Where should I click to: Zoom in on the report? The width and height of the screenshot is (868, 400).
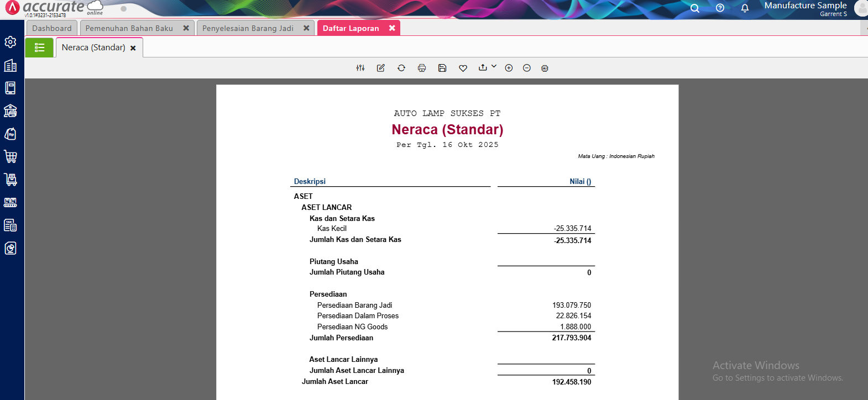(509, 68)
